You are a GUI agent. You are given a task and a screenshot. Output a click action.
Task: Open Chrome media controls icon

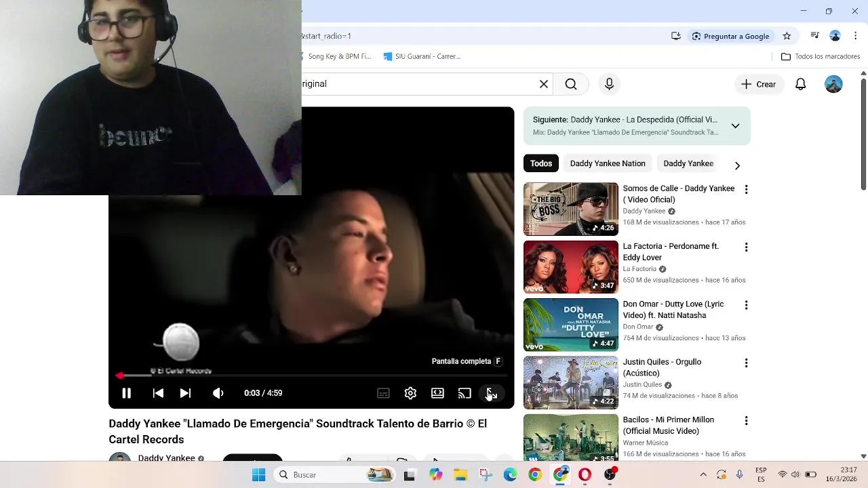point(815,36)
